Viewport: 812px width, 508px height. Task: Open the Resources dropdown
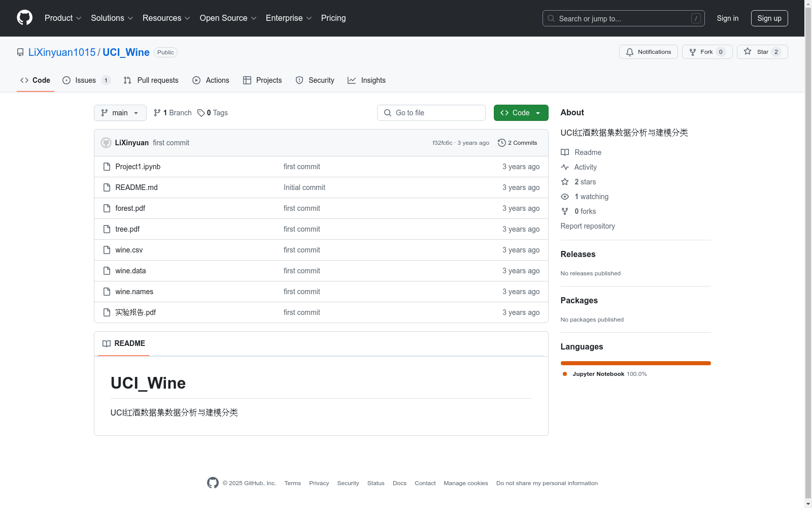click(166, 18)
